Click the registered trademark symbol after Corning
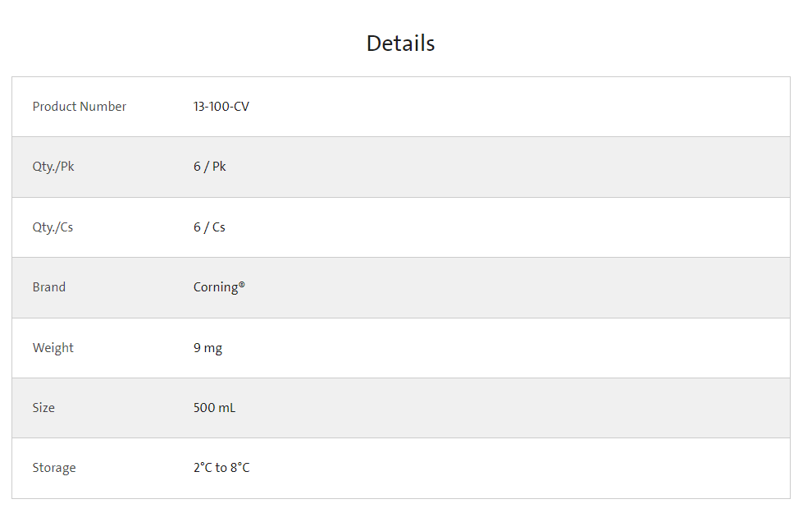812x513 pixels. 242,285
